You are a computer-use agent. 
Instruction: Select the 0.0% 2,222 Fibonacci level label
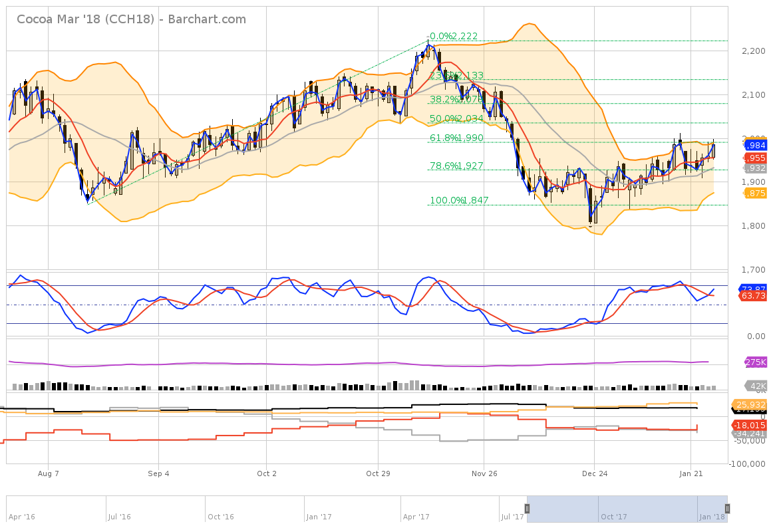(453, 37)
